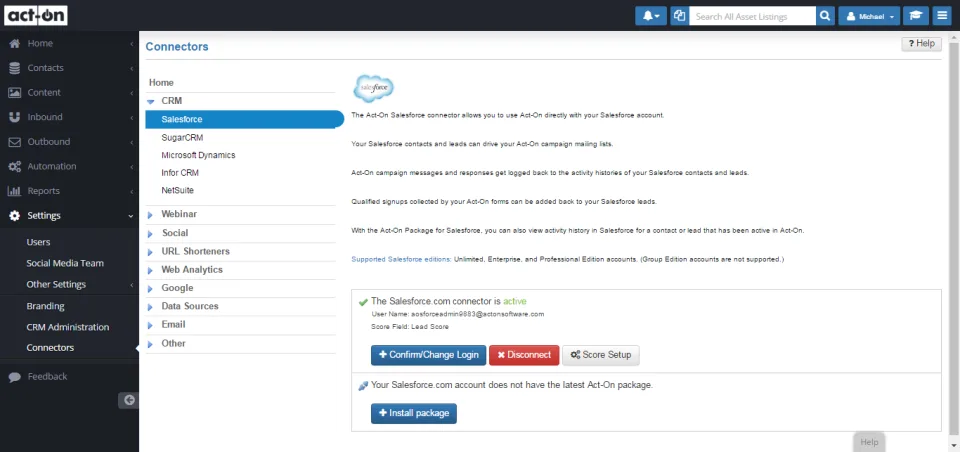
Task: Click the Install package button
Action: point(414,413)
